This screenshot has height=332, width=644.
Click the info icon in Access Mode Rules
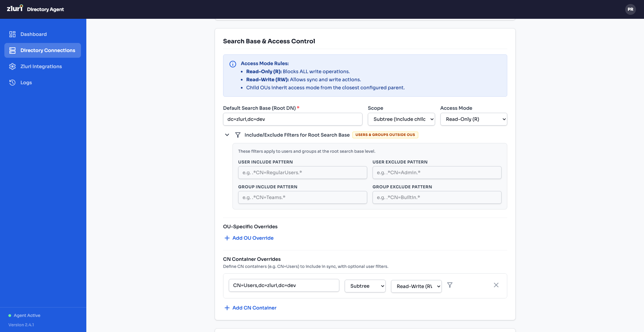(x=232, y=64)
